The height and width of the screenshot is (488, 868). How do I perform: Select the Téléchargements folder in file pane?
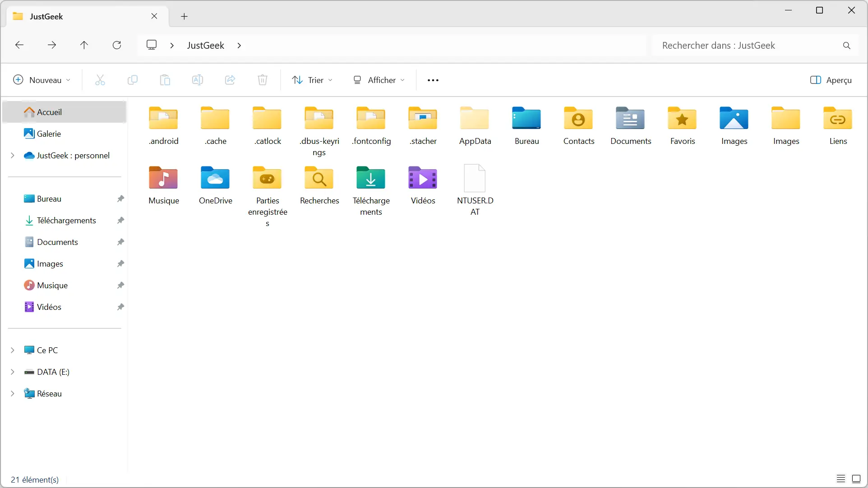pos(371,191)
